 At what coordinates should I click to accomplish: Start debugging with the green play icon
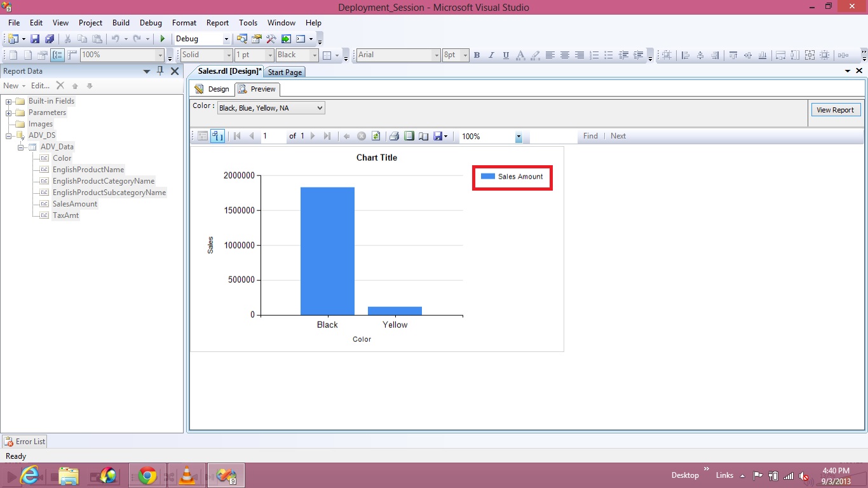tap(163, 39)
